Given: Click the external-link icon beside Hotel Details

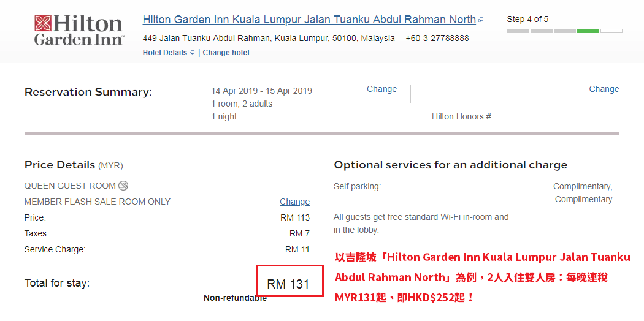Looking at the screenshot, I should (191, 53).
